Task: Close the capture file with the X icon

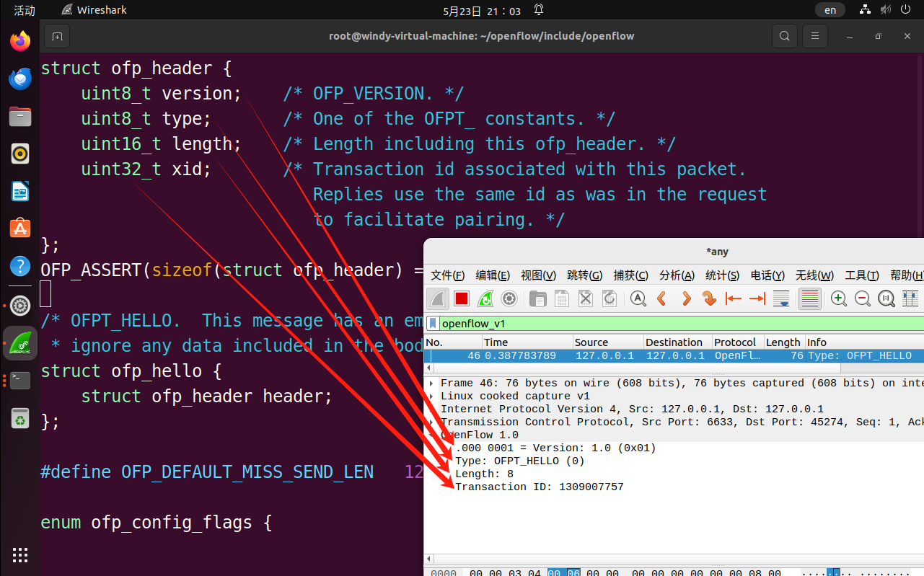Action: tap(586, 298)
